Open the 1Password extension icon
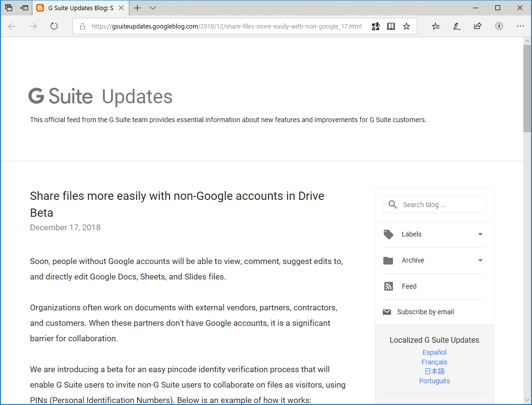 click(x=499, y=26)
